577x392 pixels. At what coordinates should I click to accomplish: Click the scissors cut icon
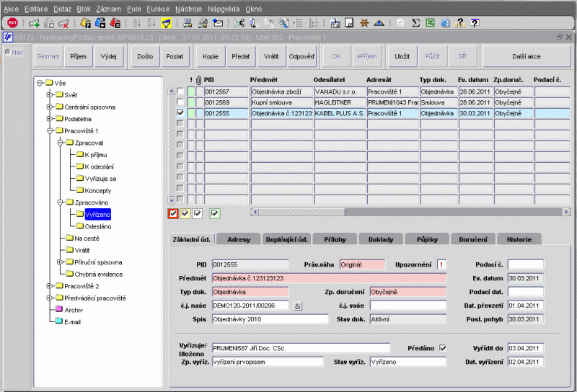(x=239, y=23)
